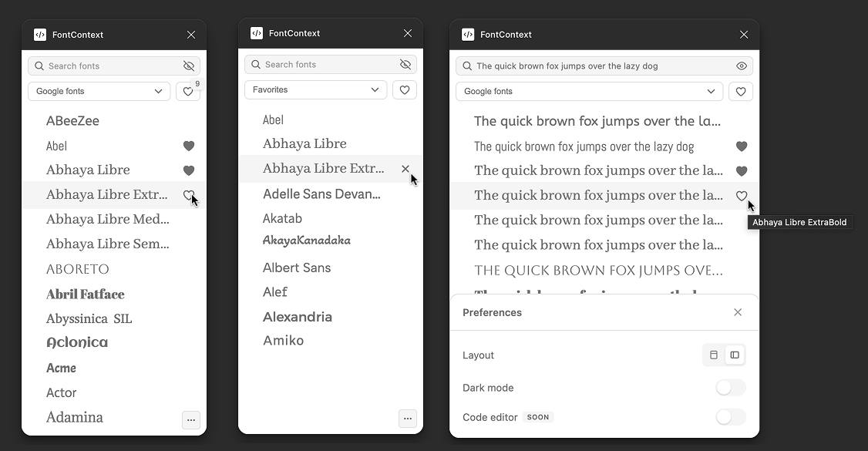The width and height of the screenshot is (868, 451).
Task: Unfavorite the Abel font via its heart icon
Action: 189,146
